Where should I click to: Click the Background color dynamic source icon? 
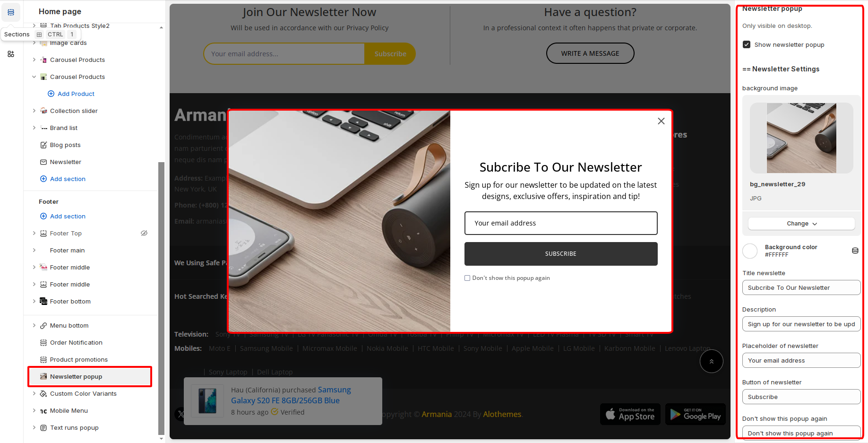(855, 251)
